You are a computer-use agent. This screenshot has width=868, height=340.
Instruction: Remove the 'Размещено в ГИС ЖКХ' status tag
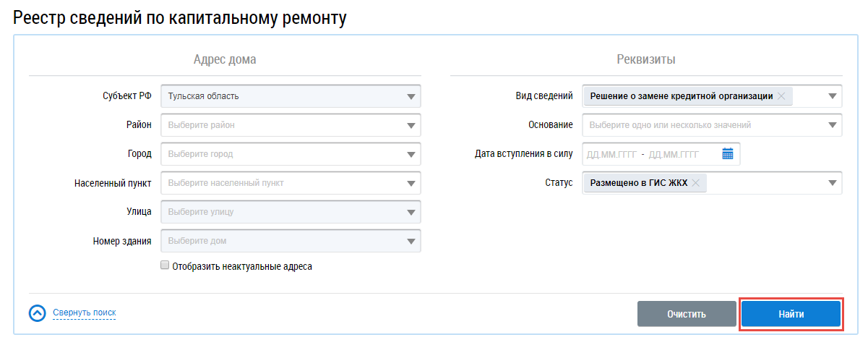[x=695, y=183]
